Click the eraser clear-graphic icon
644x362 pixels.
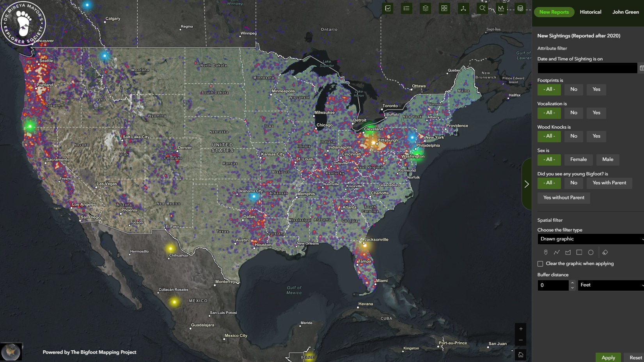click(x=605, y=253)
